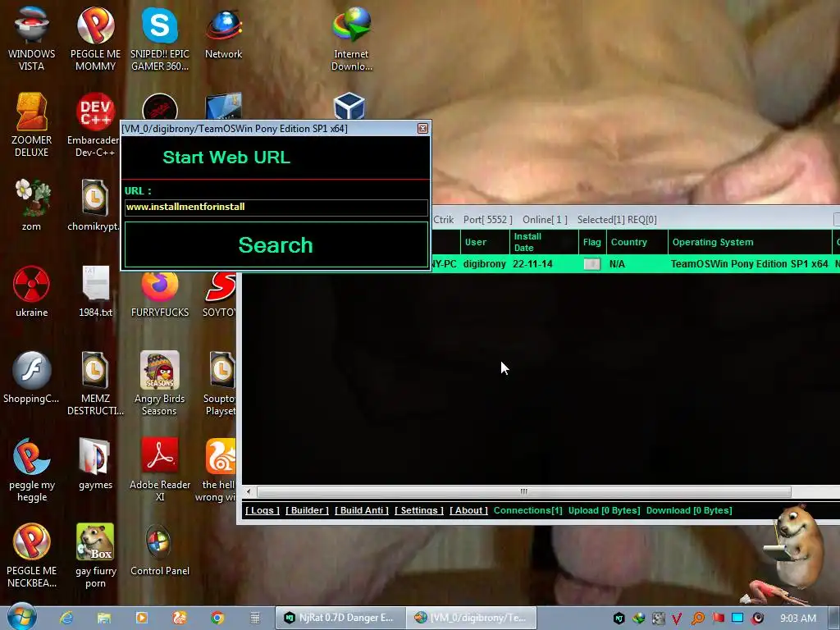Viewport: 840px width, 630px height.
Task: Open the VirtualBox cube desktop icon
Action: (349, 106)
